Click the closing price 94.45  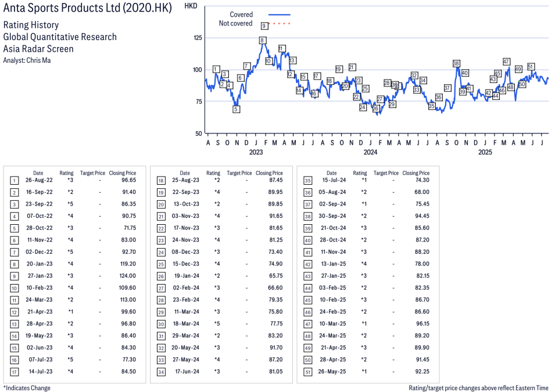pyautogui.click(x=422, y=216)
